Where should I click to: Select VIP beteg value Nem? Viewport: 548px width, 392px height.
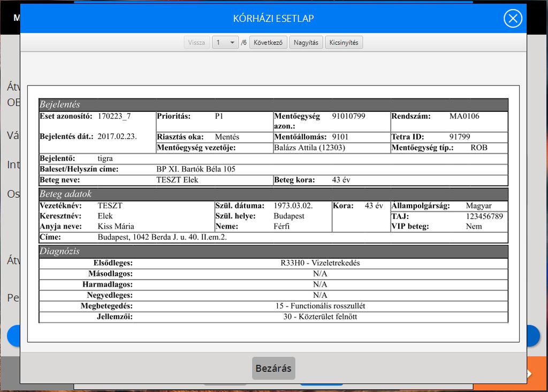click(x=474, y=226)
